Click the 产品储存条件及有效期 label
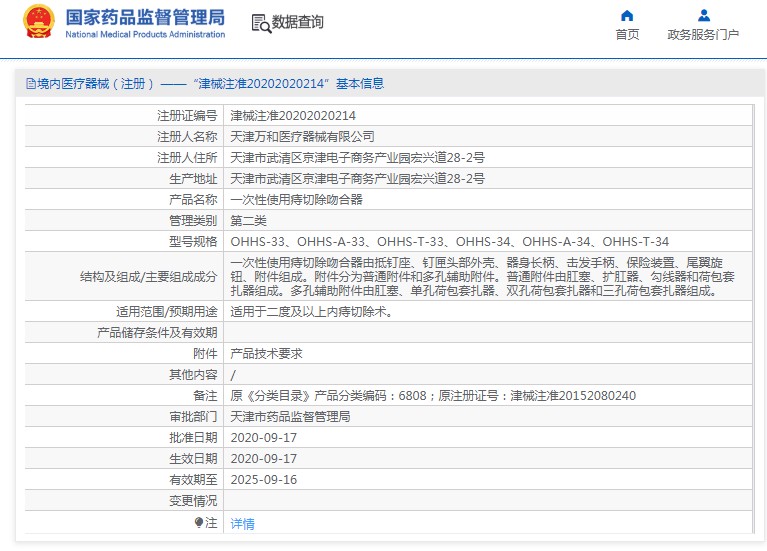This screenshot has width=767, height=551. tap(157, 333)
